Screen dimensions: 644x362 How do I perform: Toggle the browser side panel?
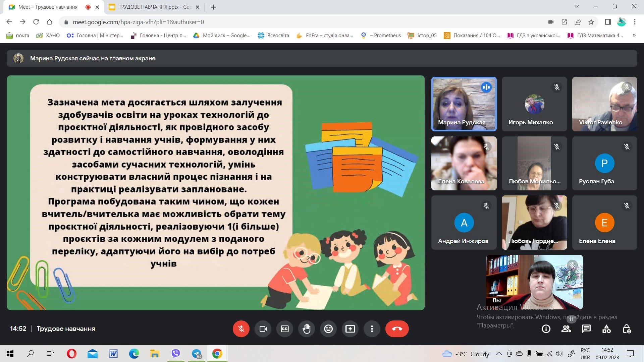pyautogui.click(x=608, y=22)
